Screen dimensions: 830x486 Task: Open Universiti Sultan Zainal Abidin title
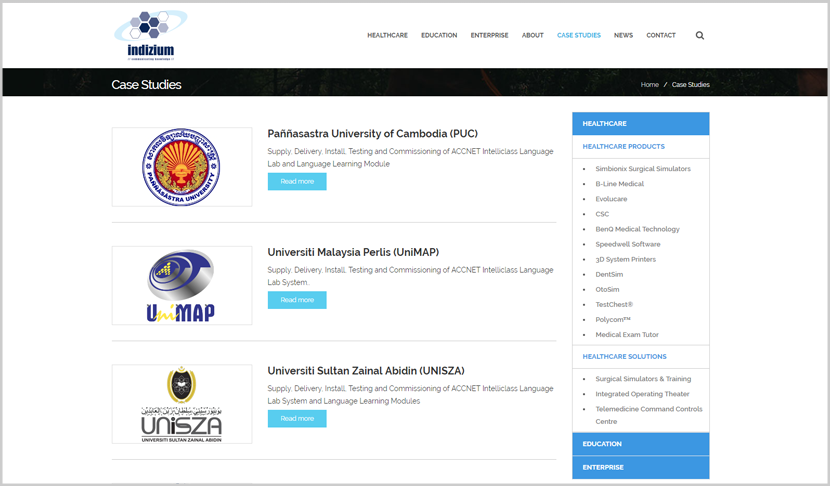point(366,371)
